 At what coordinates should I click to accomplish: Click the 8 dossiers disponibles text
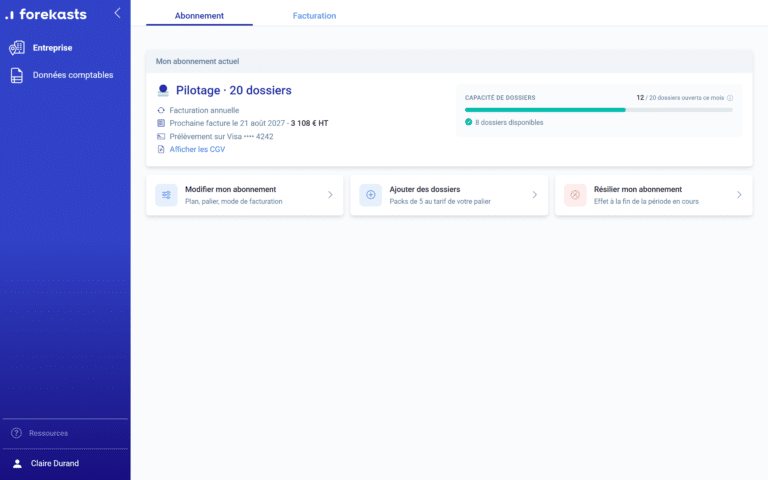pos(509,122)
